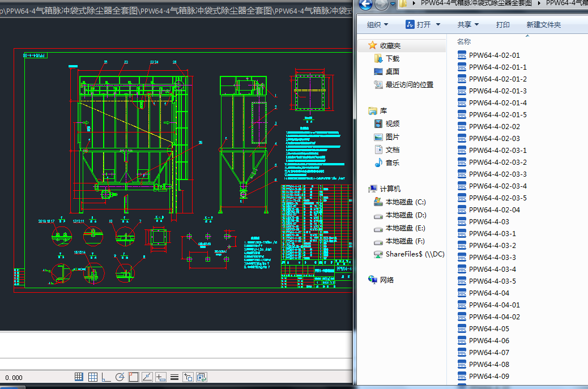This screenshot has height=389, width=588.
Task: Click the Dynamic Input status icon
Action: pos(161,377)
